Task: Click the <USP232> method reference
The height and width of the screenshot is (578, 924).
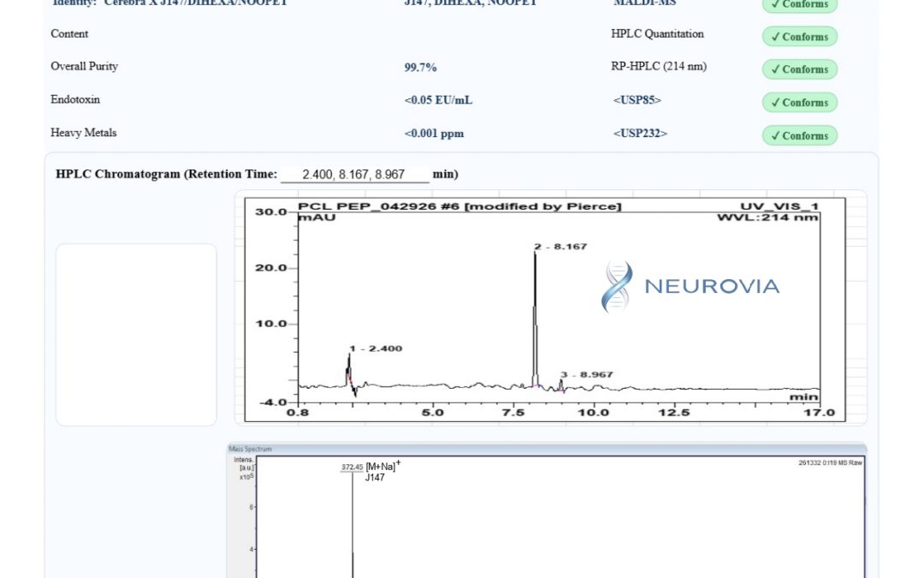Action: pyautogui.click(x=640, y=134)
